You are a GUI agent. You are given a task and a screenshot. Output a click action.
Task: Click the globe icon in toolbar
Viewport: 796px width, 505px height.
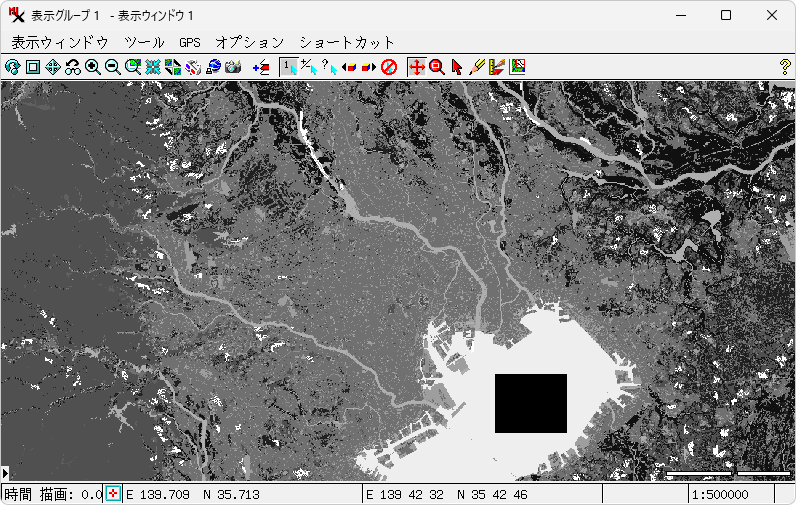coord(213,67)
